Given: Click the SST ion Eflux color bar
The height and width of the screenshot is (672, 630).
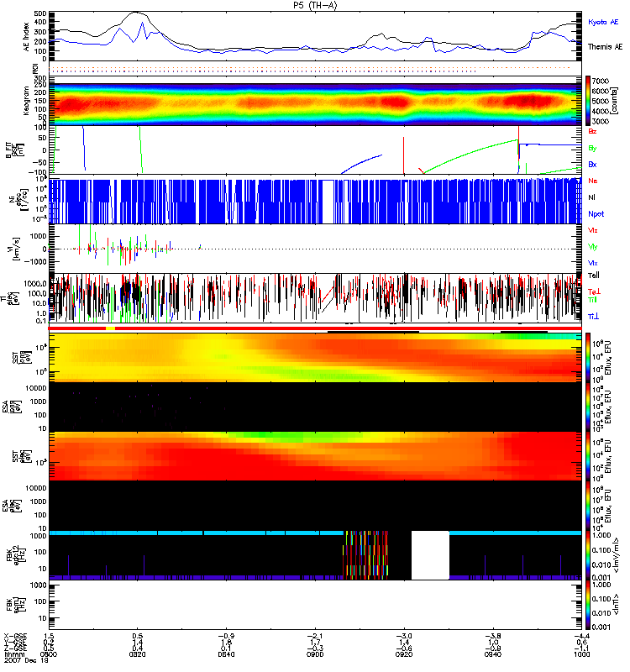Looking at the screenshot, I should tap(589, 357).
